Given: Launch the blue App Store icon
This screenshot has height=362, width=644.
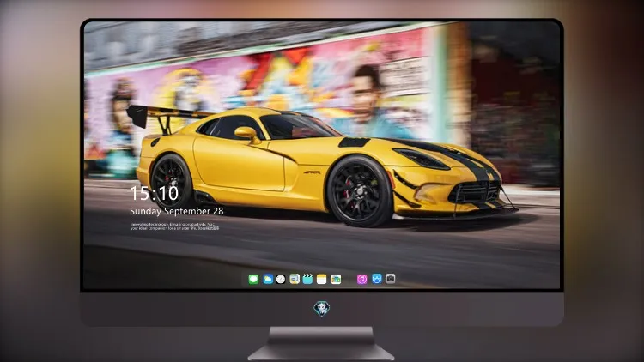Looking at the screenshot, I should click(x=377, y=279).
